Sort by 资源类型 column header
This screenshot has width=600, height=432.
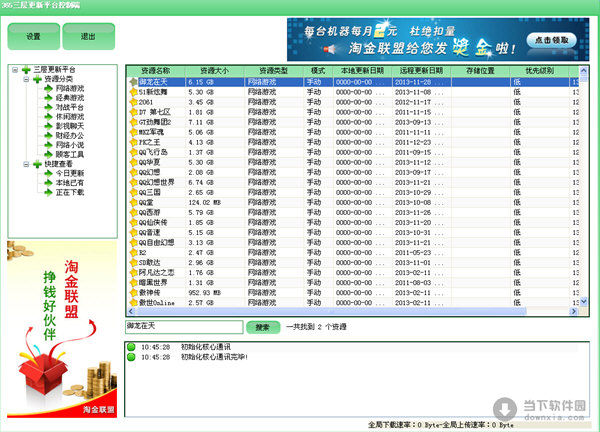click(274, 71)
